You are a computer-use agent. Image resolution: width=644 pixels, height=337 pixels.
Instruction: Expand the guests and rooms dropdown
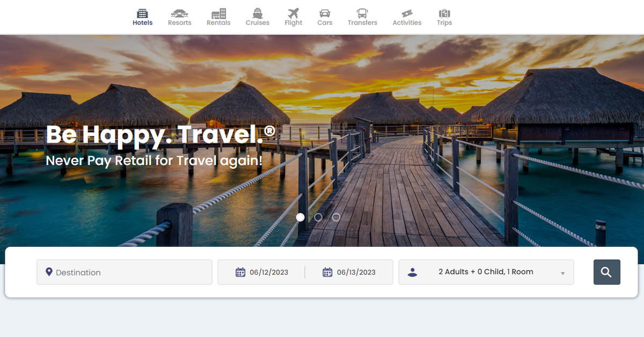click(486, 272)
